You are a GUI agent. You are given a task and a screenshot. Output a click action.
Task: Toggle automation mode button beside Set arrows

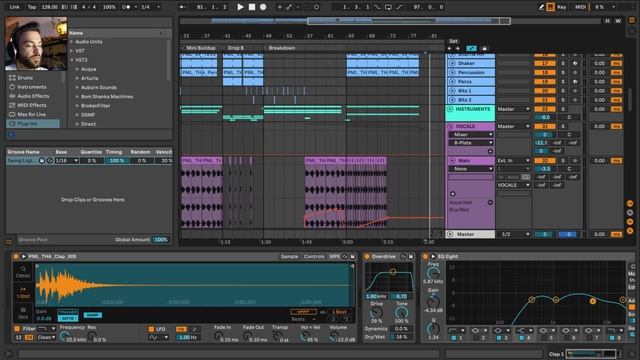471,48
